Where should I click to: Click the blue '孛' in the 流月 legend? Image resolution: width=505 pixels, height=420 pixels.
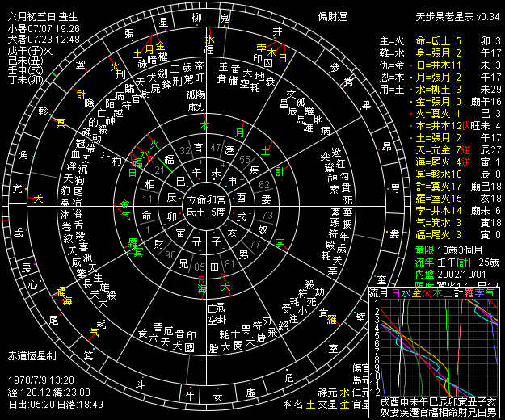pos(479,293)
